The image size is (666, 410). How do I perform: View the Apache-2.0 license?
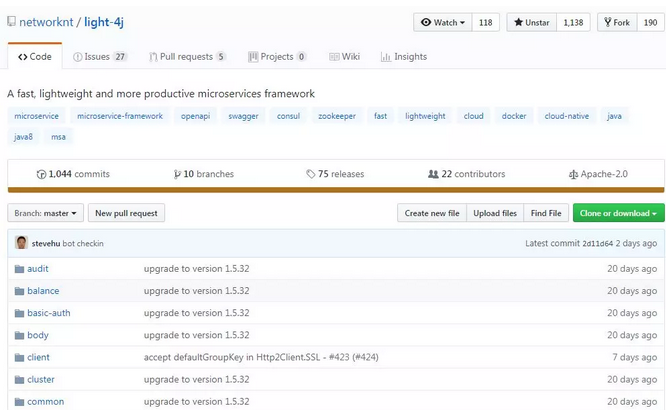coord(598,174)
